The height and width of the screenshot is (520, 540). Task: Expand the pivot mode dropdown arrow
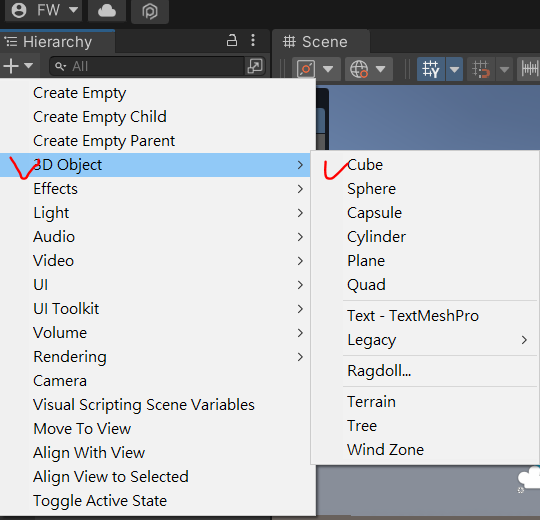pos(328,69)
